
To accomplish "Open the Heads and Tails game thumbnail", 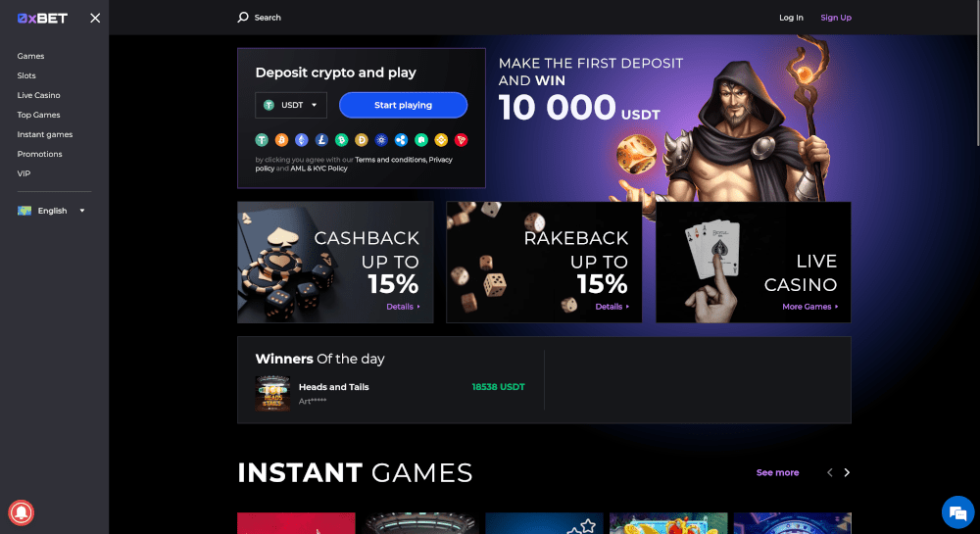I will (272, 394).
